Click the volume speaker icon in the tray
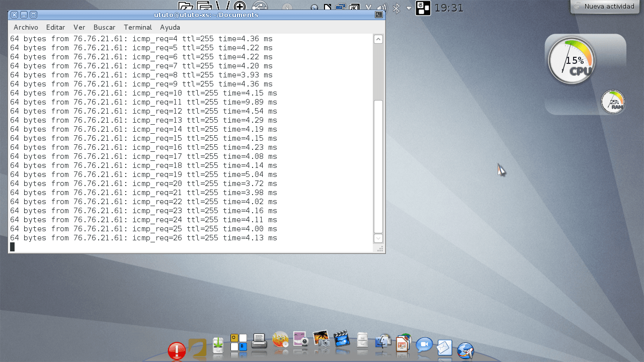The width and height of the screenshot is (644, 362). [x=382, y=8]
